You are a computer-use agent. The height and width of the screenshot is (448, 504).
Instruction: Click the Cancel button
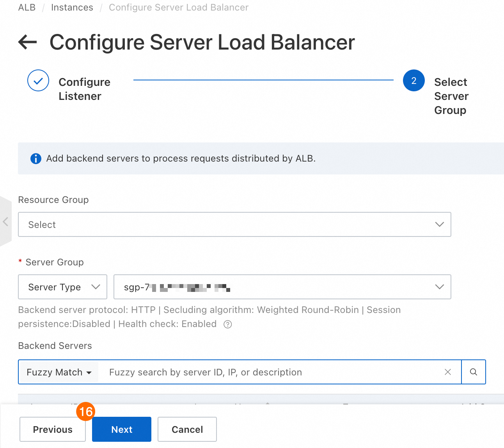point(187,429)
